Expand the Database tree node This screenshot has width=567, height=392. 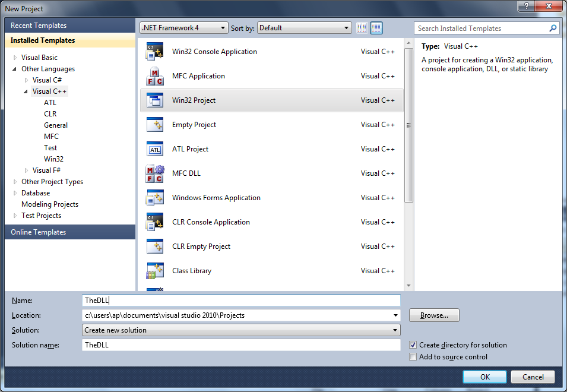pyautogui.click(x=15, y=193)
